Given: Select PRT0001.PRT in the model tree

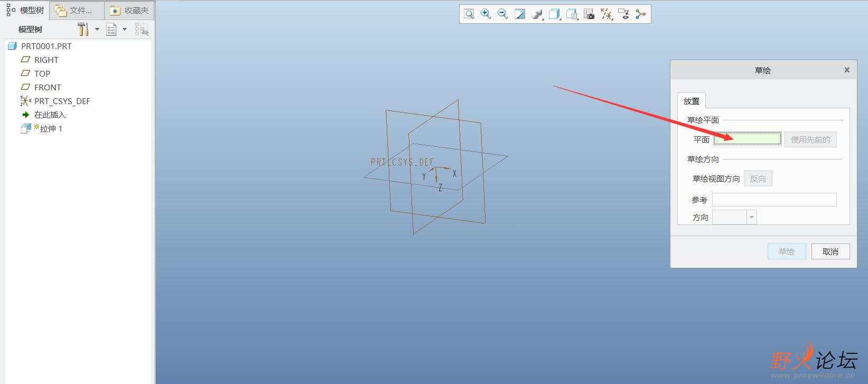Looking at the screenshot, I should coord(46,46).
